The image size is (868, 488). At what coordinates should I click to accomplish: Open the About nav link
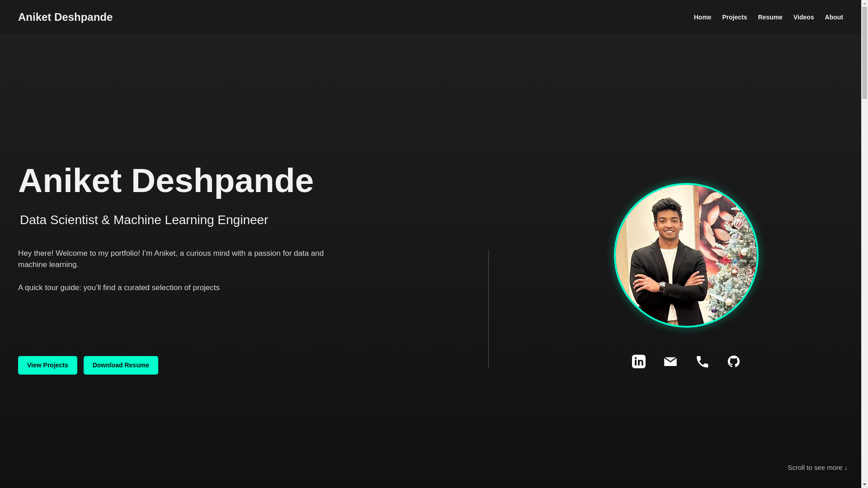point(834,17)
